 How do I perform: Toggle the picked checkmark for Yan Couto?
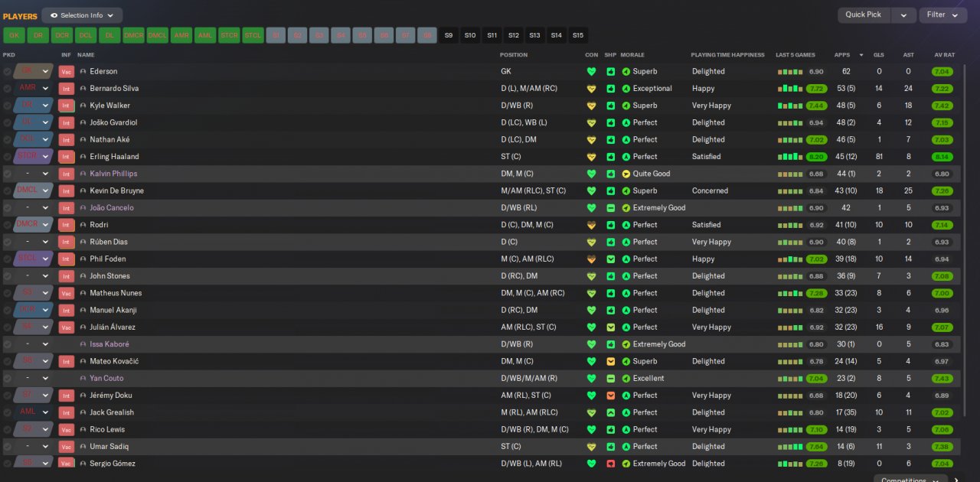click(7, 379)
